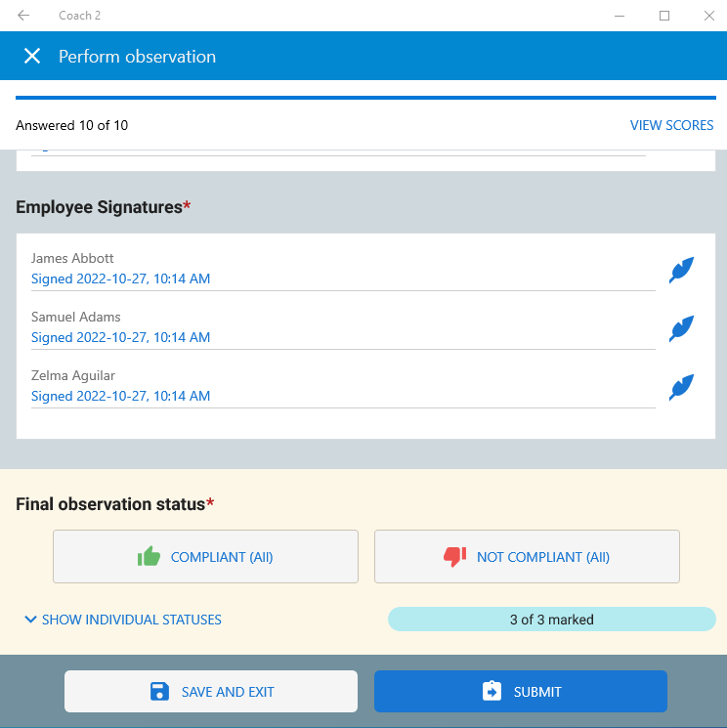Click the Samuel Adams name label

75,317
